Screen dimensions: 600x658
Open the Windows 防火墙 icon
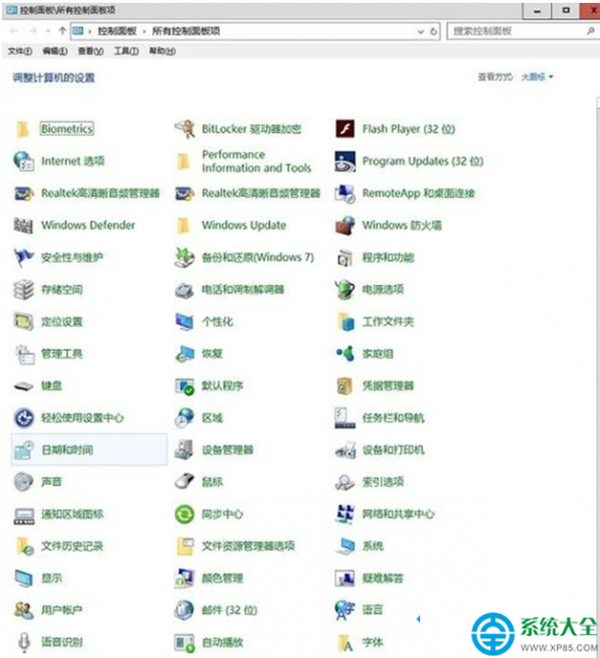pyautogui.click(x=345, y=225)
